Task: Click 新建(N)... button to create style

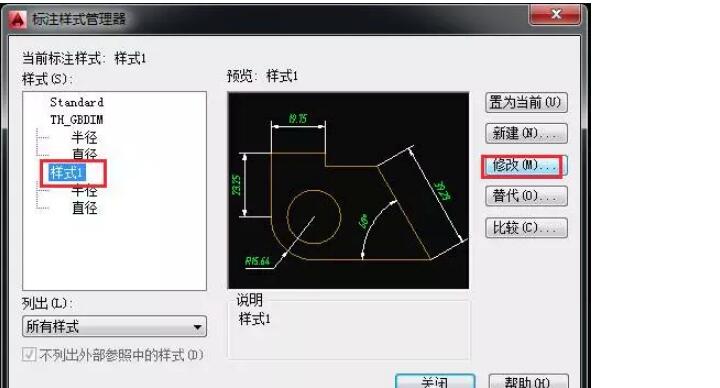Action: click(526, 134)
